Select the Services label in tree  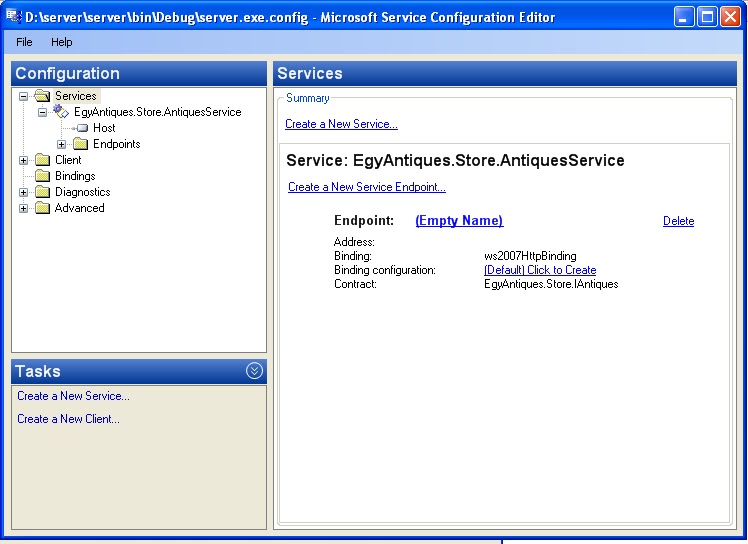pyautogui.click(x=76, y=96)
